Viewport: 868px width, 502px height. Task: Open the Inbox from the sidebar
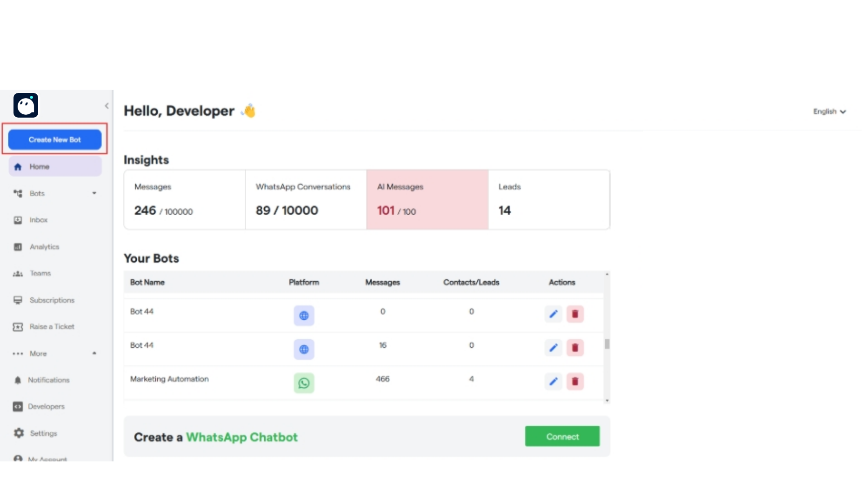coord(39,220)
